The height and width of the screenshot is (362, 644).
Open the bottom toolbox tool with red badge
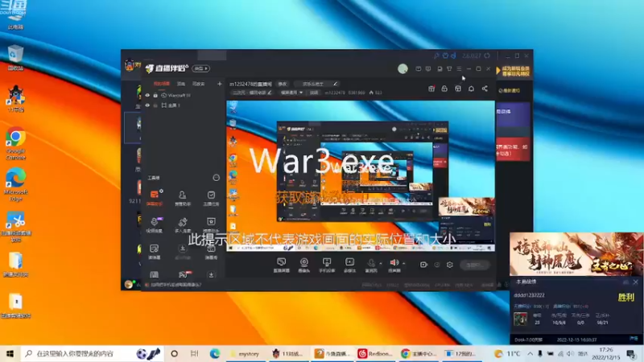pos(184,274)
